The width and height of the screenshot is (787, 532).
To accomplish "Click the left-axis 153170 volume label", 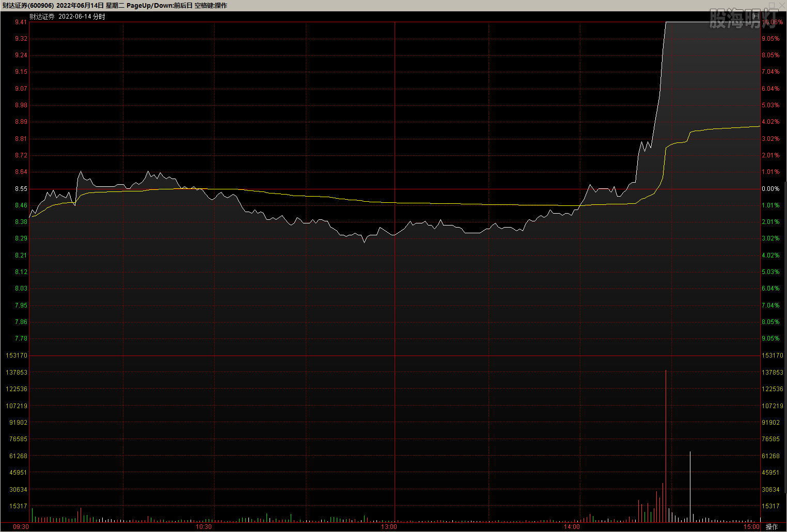I will coord(17,356).
